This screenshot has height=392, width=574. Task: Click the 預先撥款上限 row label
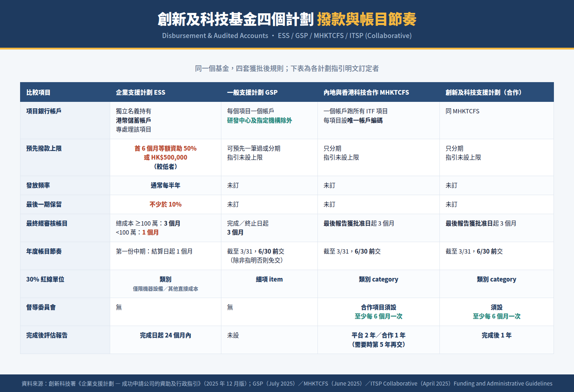pos(44,148)
